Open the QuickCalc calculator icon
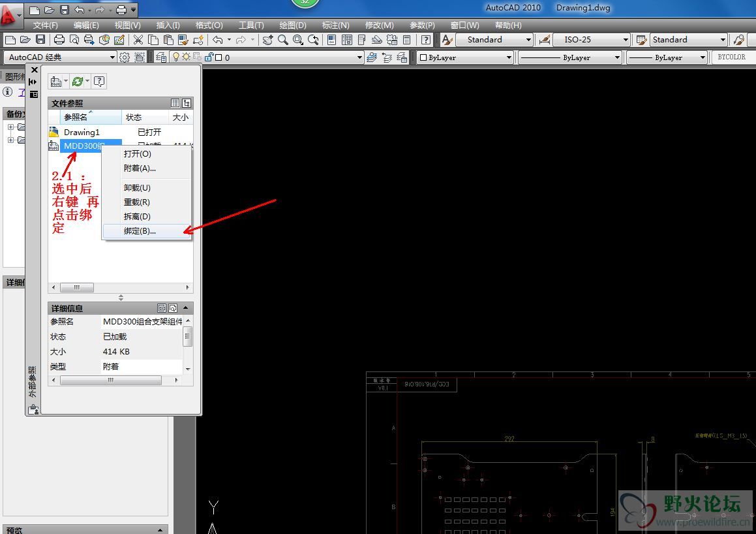 (x=407, y=40)
